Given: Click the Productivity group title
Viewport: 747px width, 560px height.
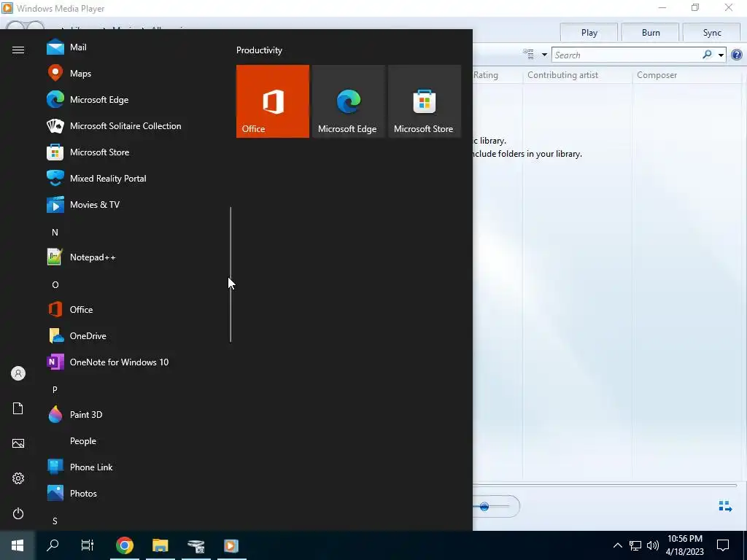Looking at the screenshot, I should click(x=259, y=50).
